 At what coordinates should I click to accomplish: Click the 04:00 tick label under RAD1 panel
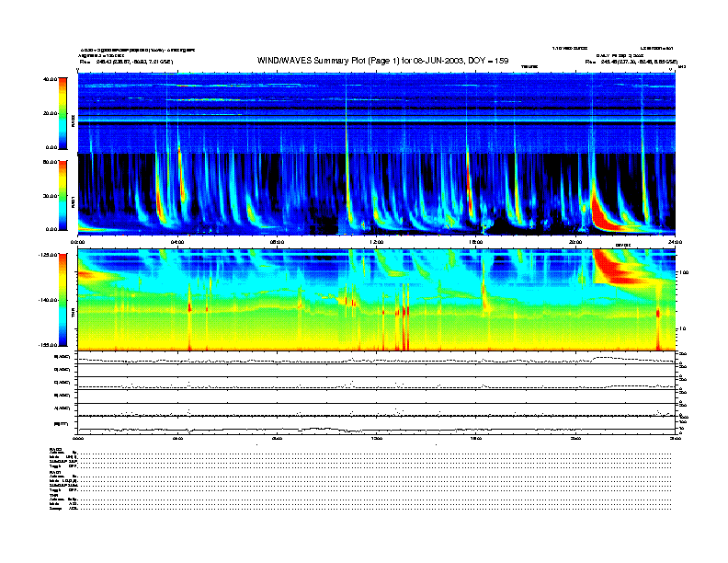tap(177, 242)
